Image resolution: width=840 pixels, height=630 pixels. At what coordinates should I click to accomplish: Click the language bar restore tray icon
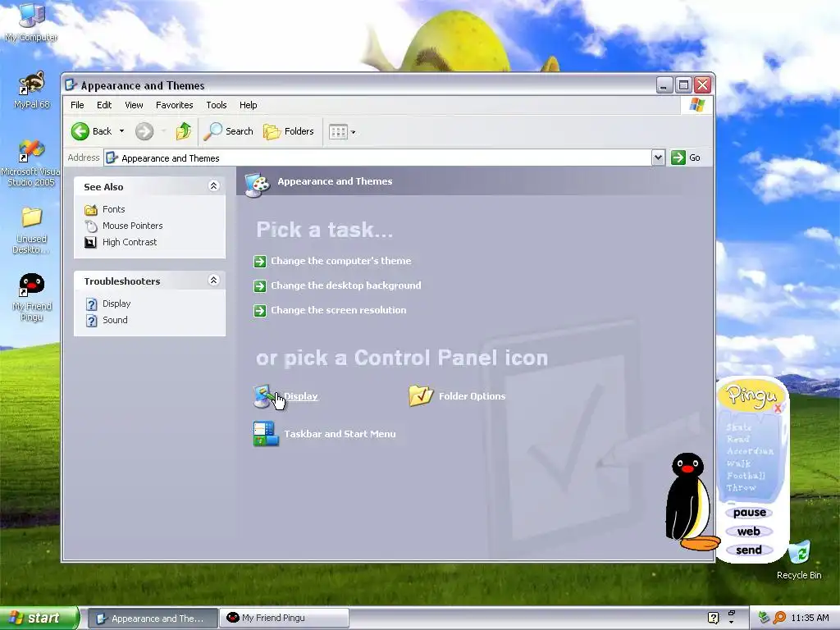tap(731, 614)
